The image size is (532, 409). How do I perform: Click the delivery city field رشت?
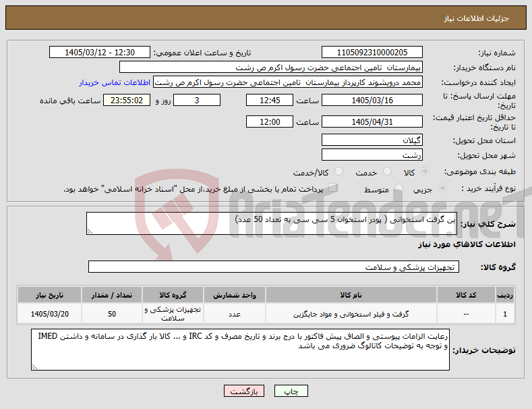click(372, 155)
